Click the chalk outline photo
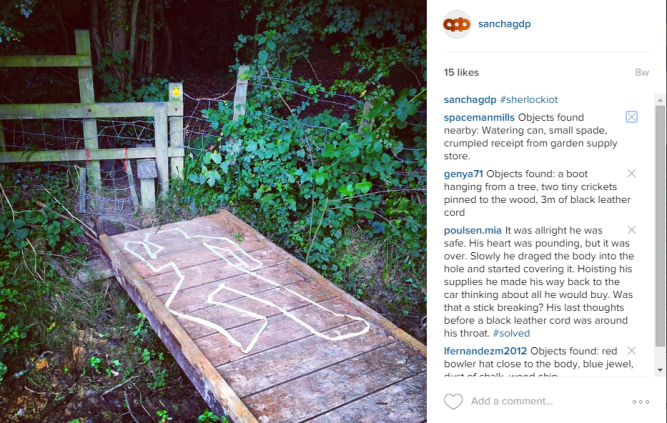Screen dimensions: 667x423 pos(213,212)
